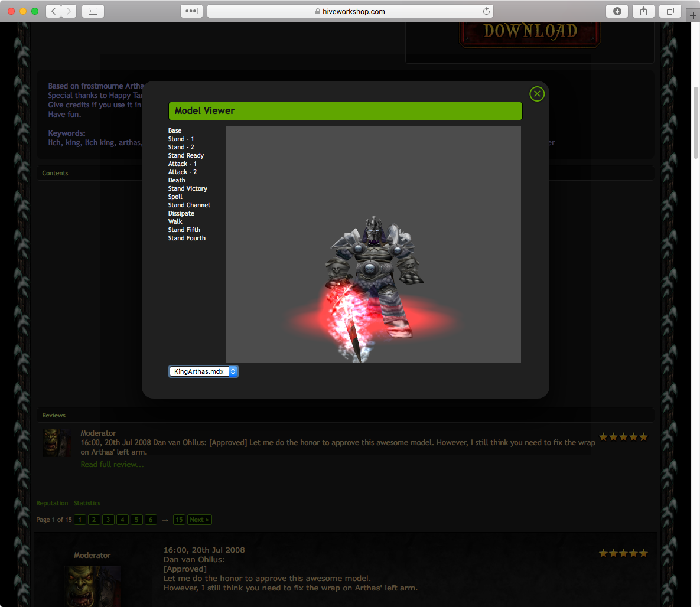Go to comments page 1
This screenshot has width=700, height=607.
coord(80,520)
